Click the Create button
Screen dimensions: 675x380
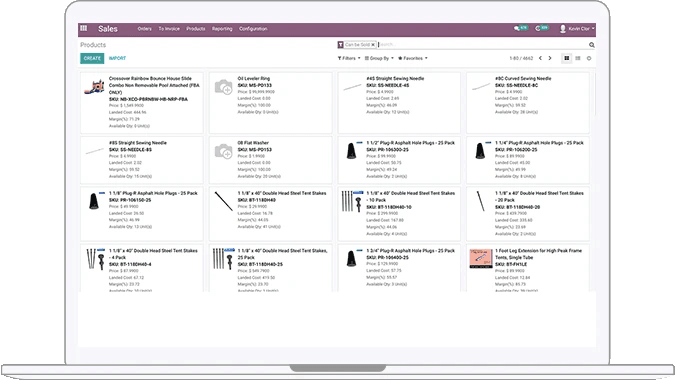pos(92,58)
